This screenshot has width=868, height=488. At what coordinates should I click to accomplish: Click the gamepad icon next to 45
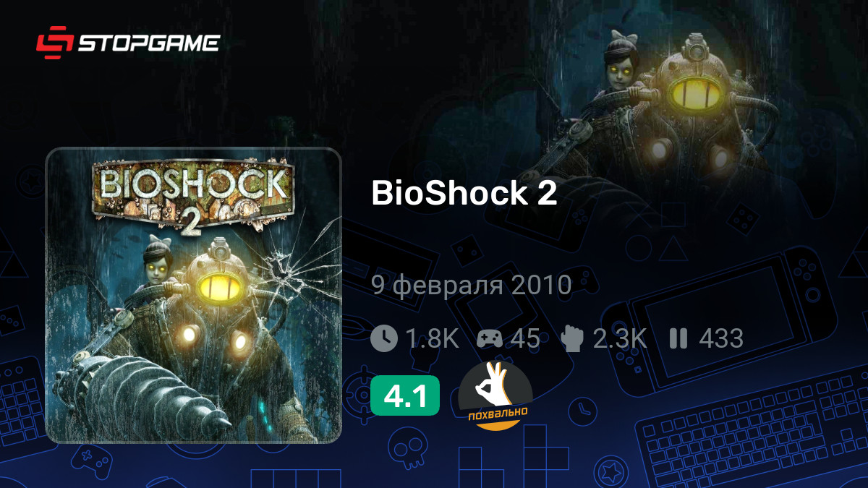tap(490, 338)
